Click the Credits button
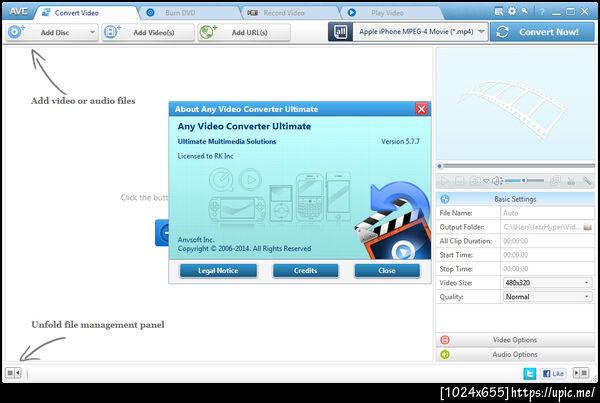The image size is (600, 403). point(305,271)
